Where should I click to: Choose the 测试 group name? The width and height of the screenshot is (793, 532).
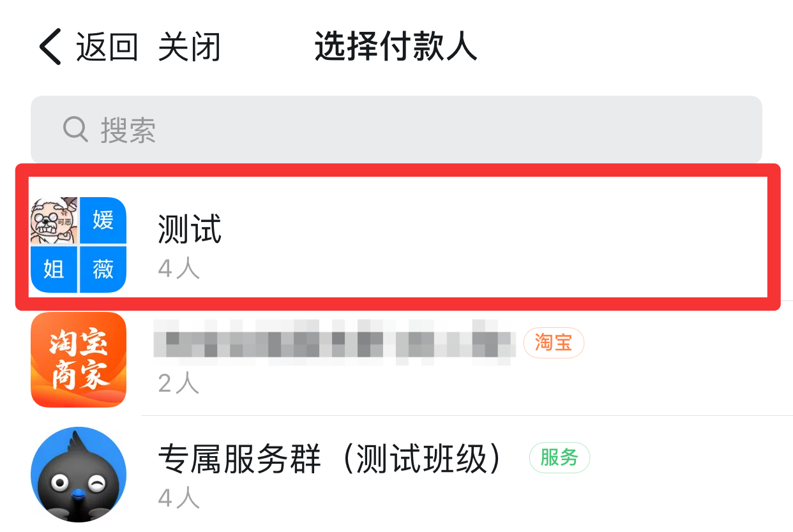190,230
